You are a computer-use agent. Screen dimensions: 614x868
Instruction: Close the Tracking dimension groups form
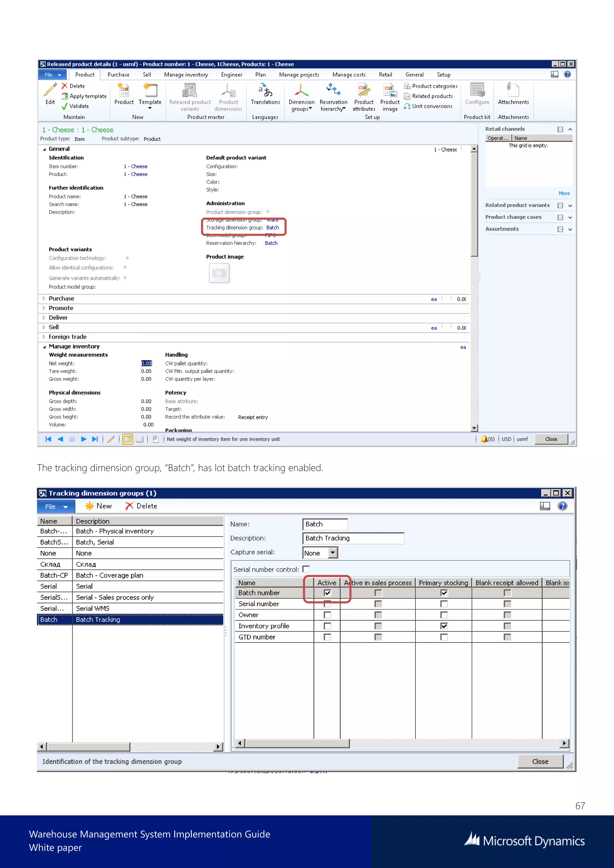(x=540, y=761)
